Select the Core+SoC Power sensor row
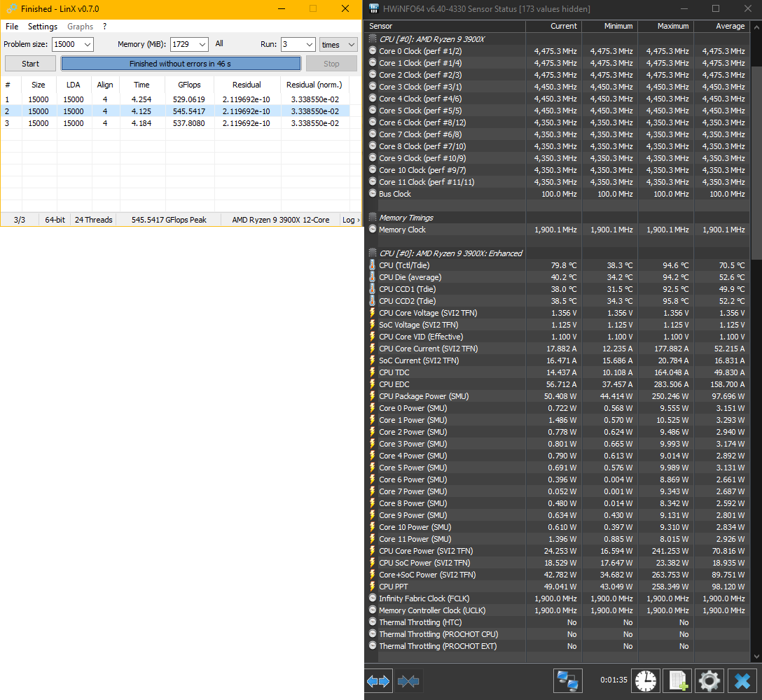The image size is (762, 700). click(557, 575)
